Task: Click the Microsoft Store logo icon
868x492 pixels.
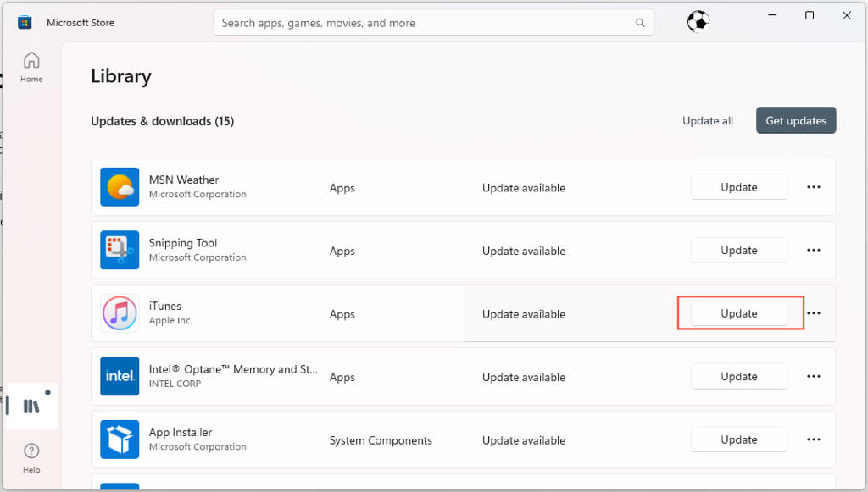Action: (25, 23)
